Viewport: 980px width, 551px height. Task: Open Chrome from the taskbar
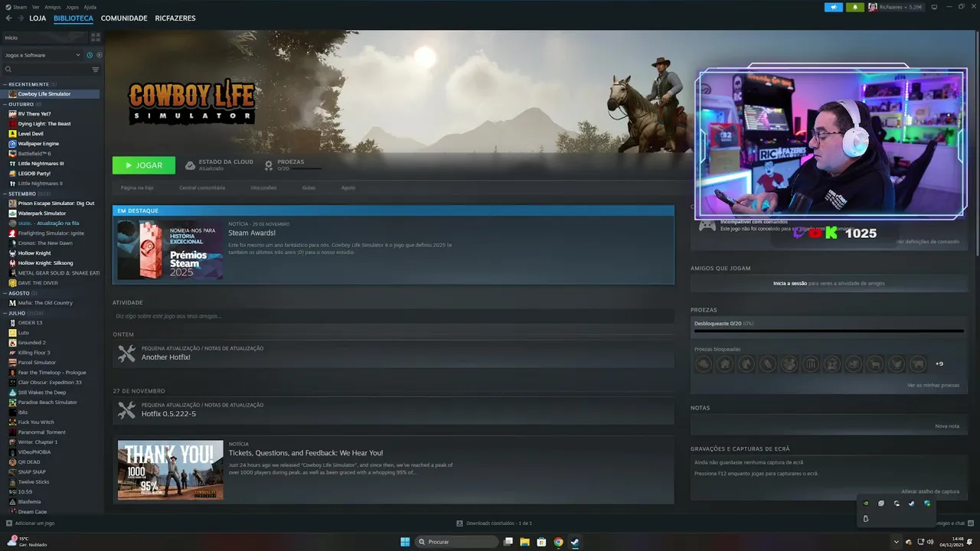(x=558, y=542)
